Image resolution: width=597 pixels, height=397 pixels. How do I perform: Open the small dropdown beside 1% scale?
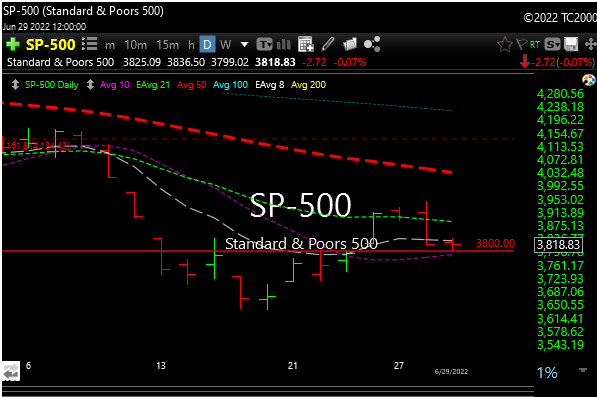pyautogui.click(x=583, y=370)
